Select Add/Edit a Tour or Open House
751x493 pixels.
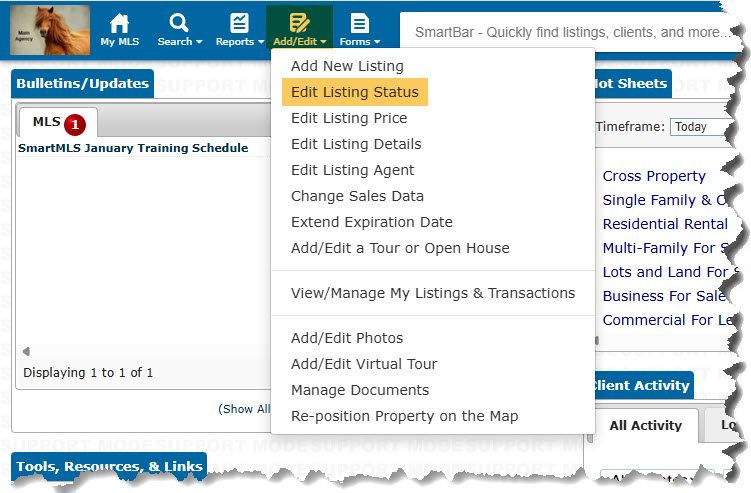pos(400,248)
